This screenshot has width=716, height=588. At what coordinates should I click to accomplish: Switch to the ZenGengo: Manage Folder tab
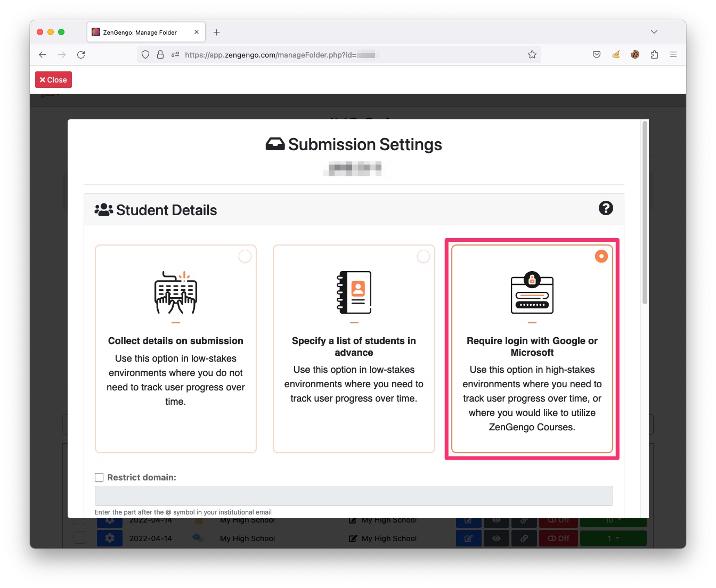(x=145, y=32)
